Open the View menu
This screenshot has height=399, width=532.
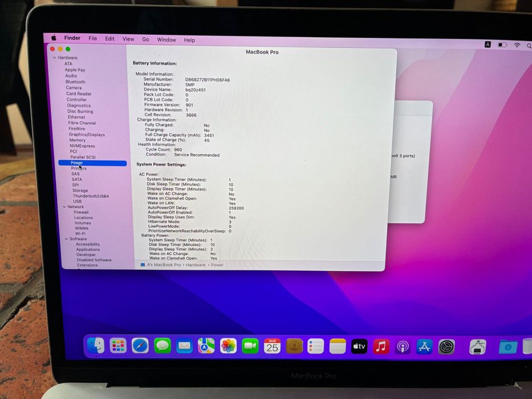click(128, 39)
